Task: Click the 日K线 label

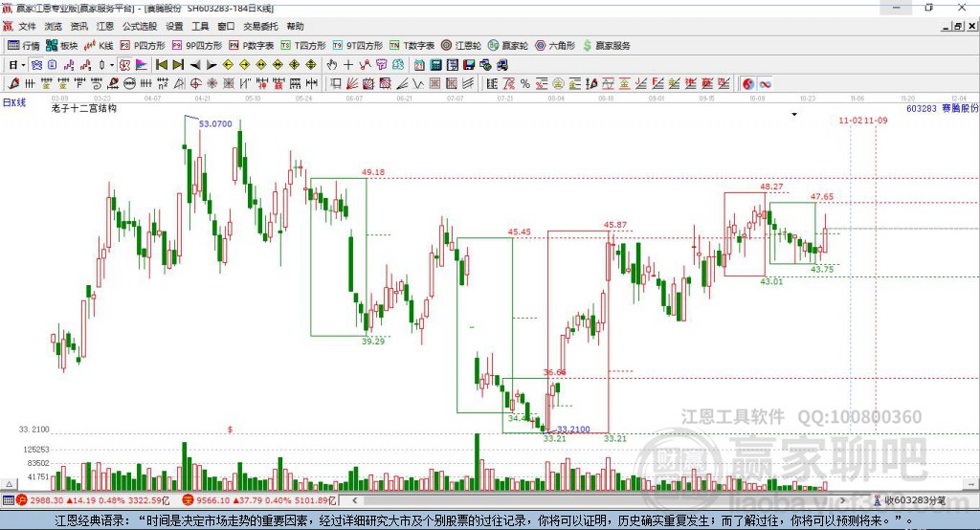Action: tap(14, 102)
